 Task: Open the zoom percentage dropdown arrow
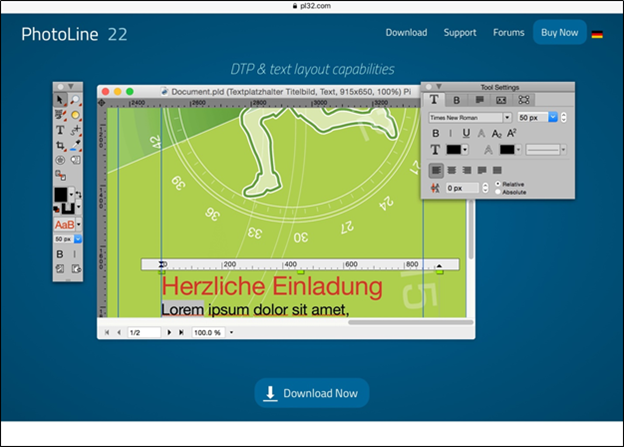click(231, 332)
